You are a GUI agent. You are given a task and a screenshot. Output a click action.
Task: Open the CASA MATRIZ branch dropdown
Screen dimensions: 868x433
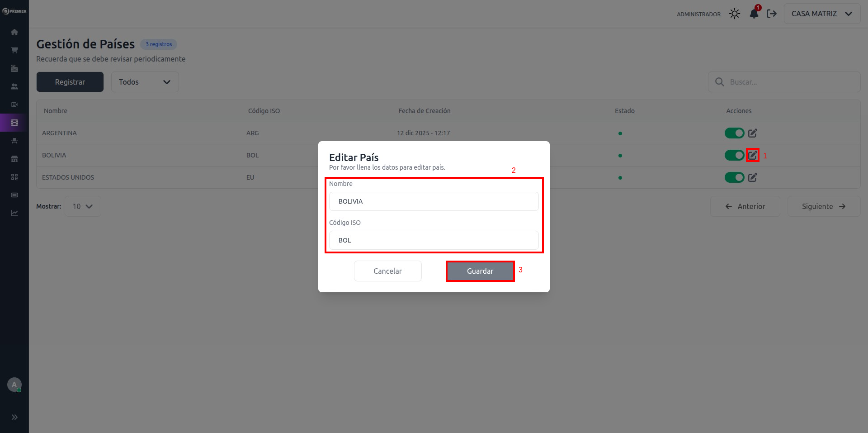point(821,14)
